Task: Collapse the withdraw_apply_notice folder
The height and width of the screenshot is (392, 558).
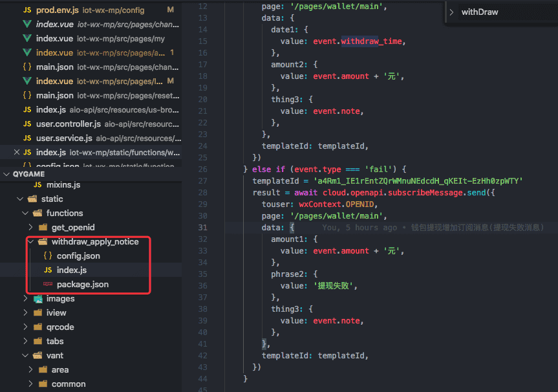Action: coord(31,242)
